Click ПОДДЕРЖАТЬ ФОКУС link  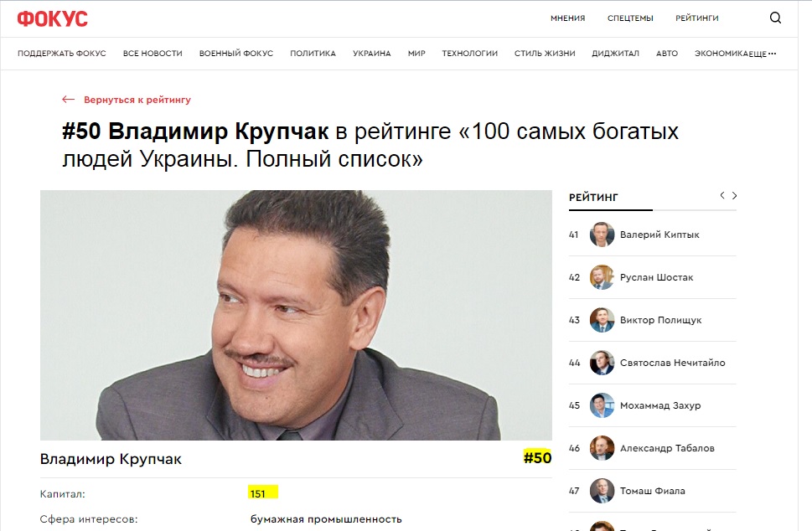(61, 54)
